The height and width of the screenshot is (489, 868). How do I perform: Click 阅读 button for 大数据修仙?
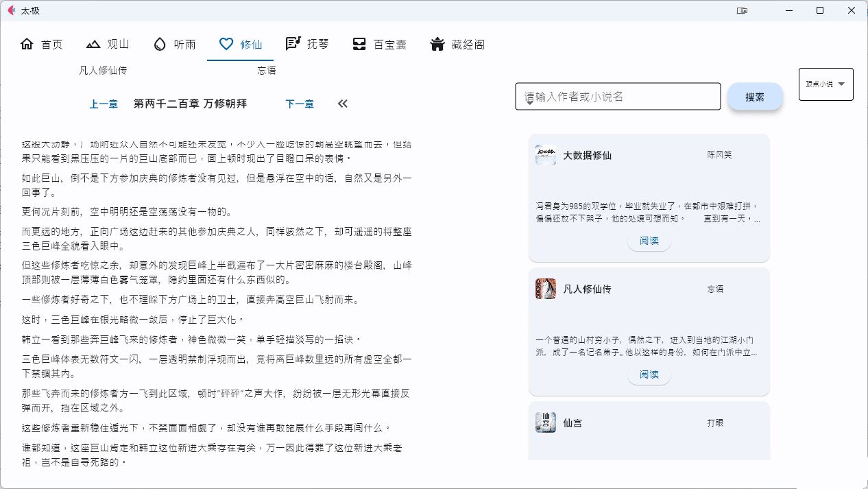coord(649,241)
